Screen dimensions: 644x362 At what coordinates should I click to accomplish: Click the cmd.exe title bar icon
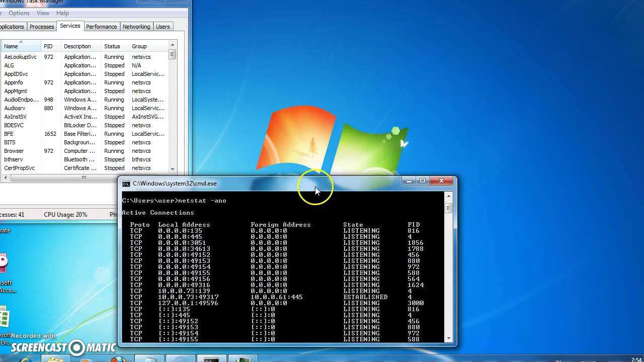point(126,184)
